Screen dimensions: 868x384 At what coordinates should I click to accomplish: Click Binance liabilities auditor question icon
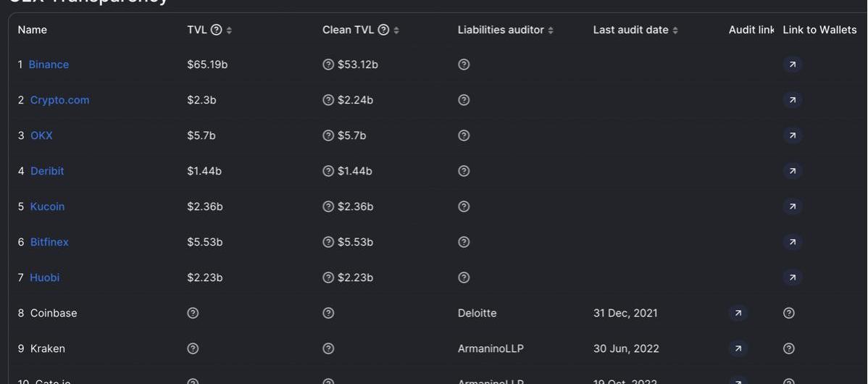tap(464, 64)
